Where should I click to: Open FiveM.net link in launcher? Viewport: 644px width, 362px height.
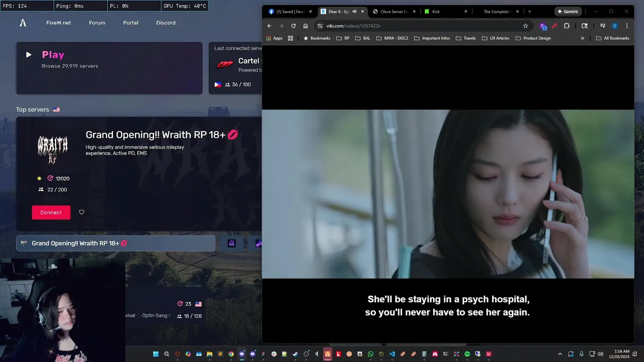point(58,23)
